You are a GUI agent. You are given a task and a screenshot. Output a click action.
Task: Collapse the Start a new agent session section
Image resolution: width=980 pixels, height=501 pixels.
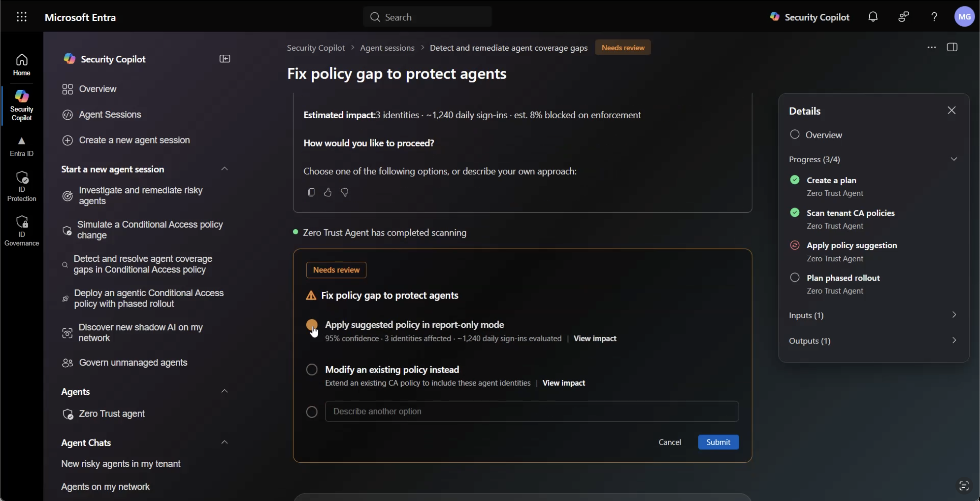coord(224,168)
